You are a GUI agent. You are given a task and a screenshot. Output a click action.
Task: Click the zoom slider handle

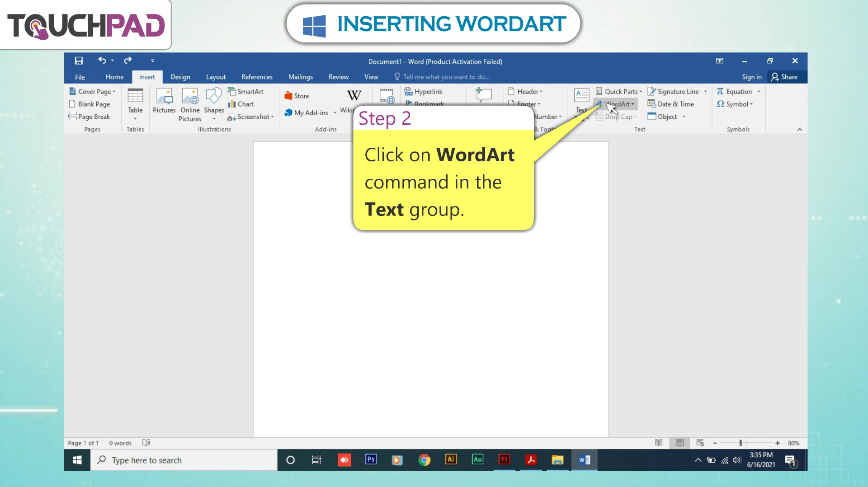click(741, 443)
